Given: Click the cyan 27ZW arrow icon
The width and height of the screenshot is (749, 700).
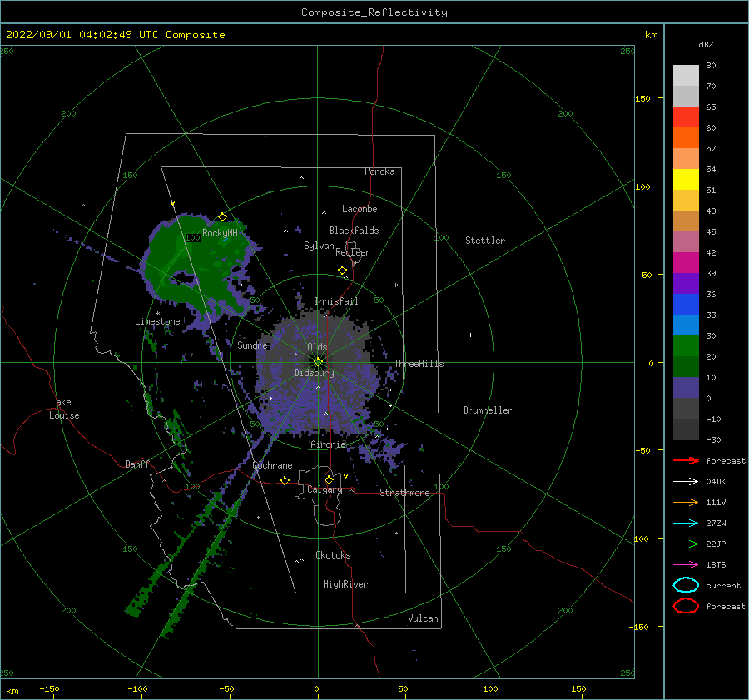Looking at the screenshot, I should pyautogui.click(x=686, y=524).
